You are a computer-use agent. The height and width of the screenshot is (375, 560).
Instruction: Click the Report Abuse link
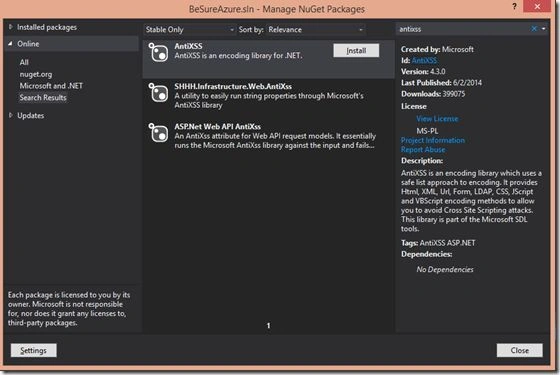pos(423,150)
